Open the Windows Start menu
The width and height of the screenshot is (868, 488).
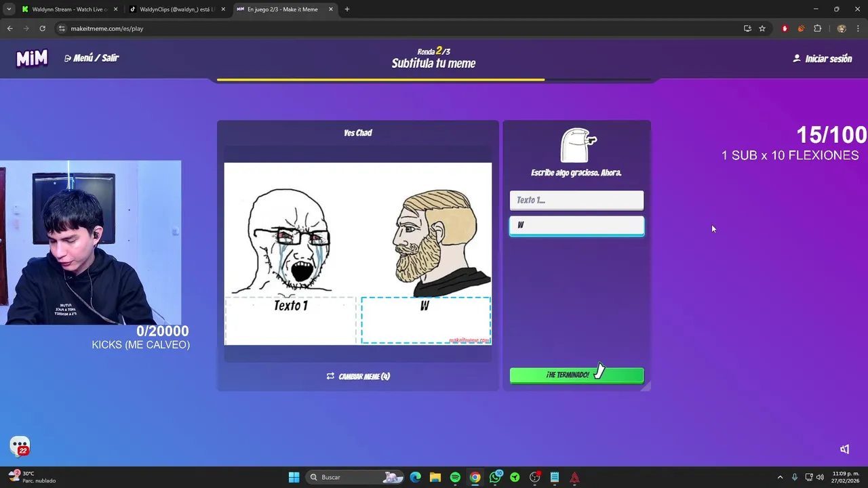coord(294,477)
